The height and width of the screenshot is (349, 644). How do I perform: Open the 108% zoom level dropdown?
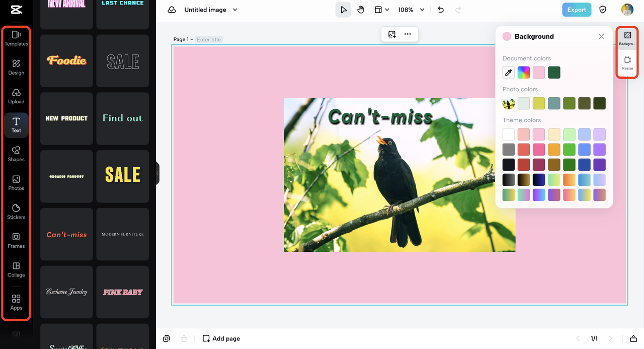pyautogui.click(x=412, y=10)
